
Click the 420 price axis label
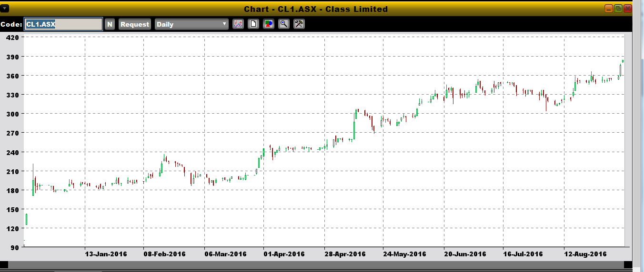(x=12, y=37)
